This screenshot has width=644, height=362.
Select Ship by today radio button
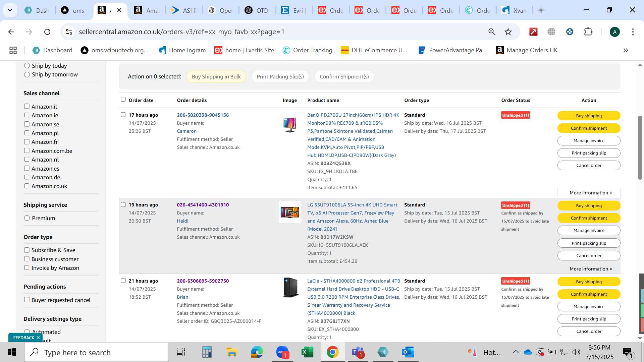pos(27,66)
